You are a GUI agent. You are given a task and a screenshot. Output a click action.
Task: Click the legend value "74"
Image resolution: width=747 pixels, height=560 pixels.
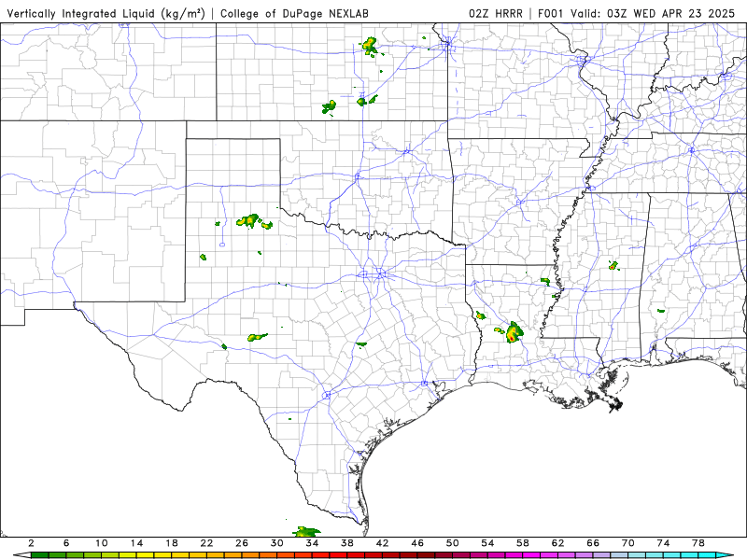(x=663, y=543)
